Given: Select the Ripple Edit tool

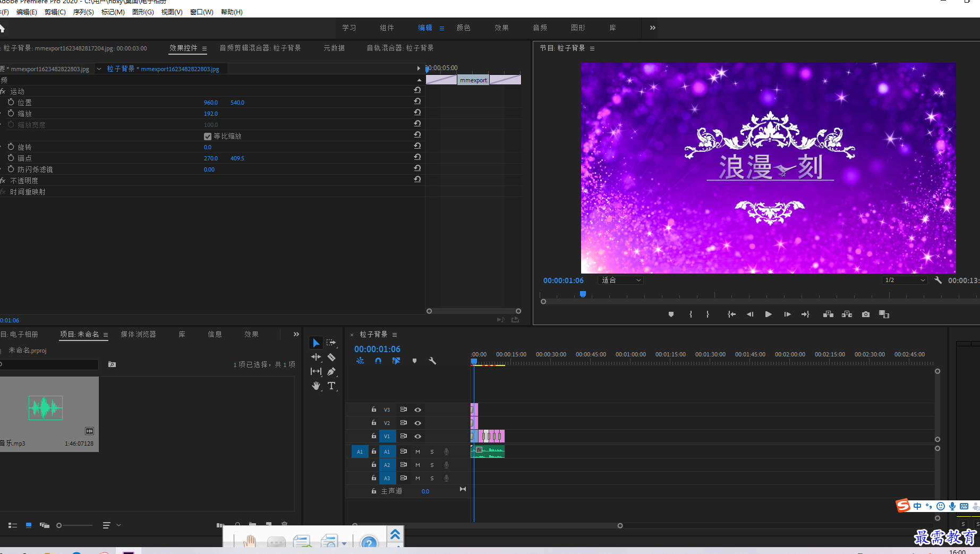Looking at the screenshot, I should pyautogui.click(x=316, y=357).
